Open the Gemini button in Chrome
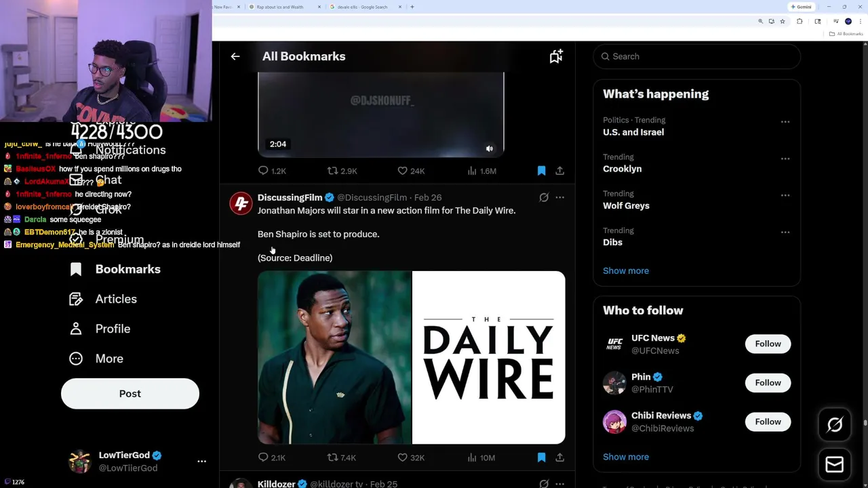Image resolution: width=868 pixels, height=488 pixels. 800,7
